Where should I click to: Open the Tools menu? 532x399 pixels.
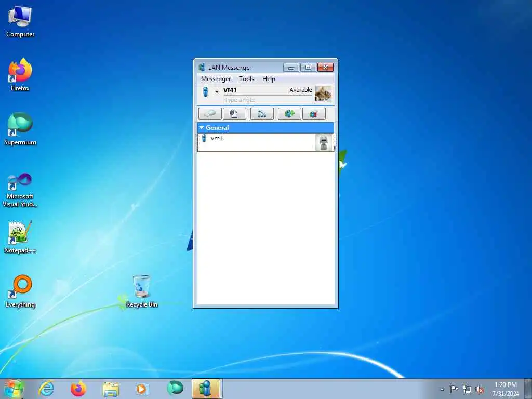(x=246, y=79)
